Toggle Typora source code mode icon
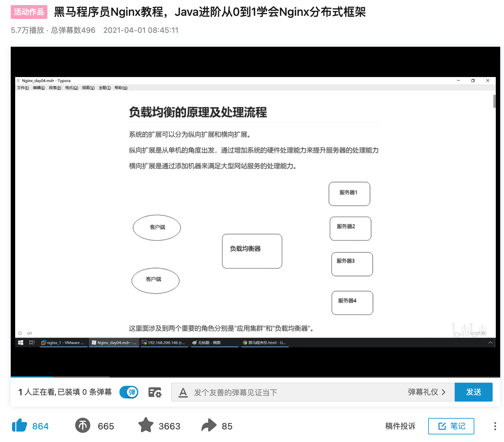 coord(30,333)
